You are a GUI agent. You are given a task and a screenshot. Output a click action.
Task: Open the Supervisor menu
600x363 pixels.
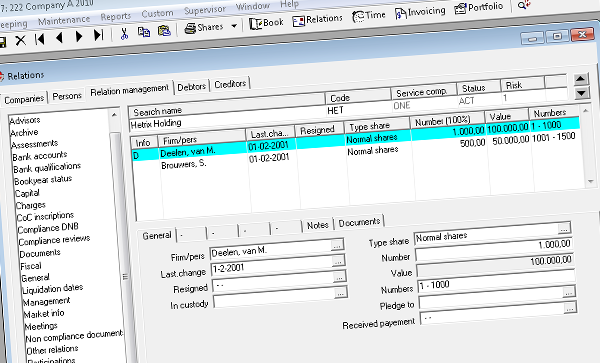pyautogui.click(x=205, y=10)
